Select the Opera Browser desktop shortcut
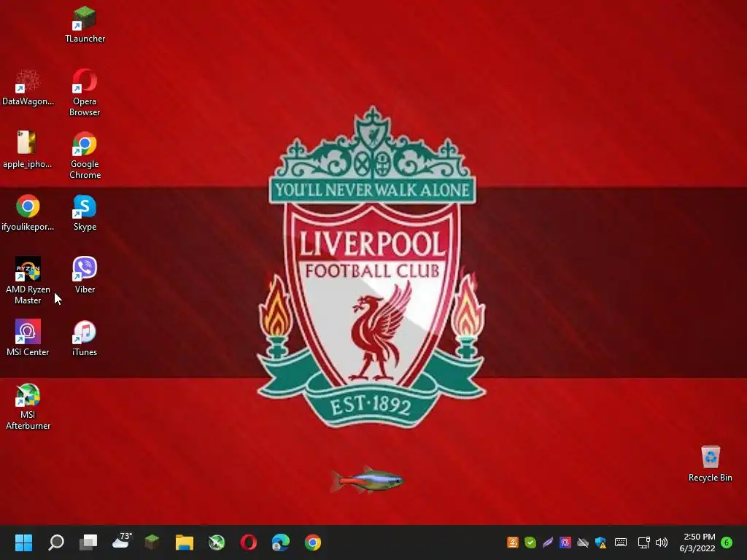The height and width of the screenshot is (560, 747). click(85, 93)
